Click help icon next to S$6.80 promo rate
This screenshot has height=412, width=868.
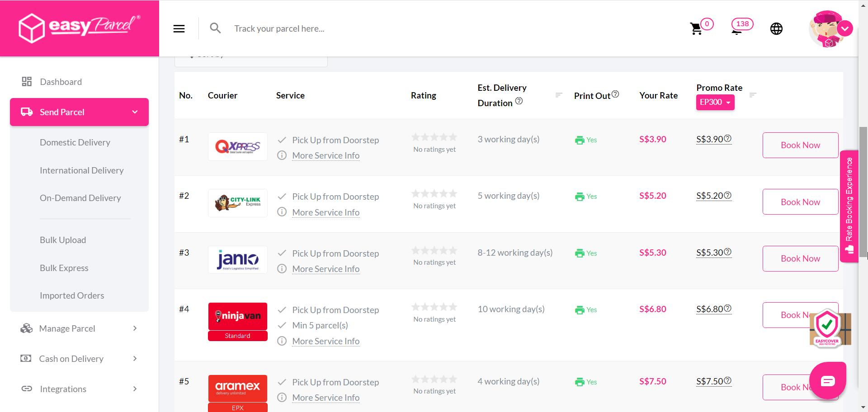click(727, 308)
